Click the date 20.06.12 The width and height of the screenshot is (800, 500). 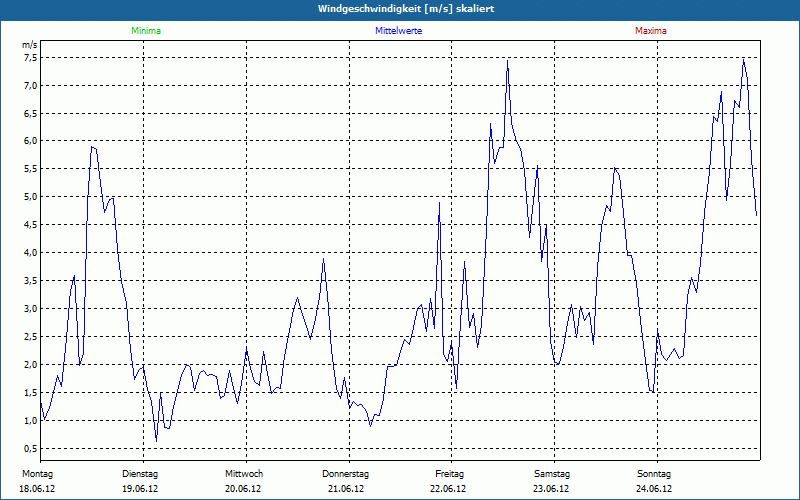tap(243, 489)
